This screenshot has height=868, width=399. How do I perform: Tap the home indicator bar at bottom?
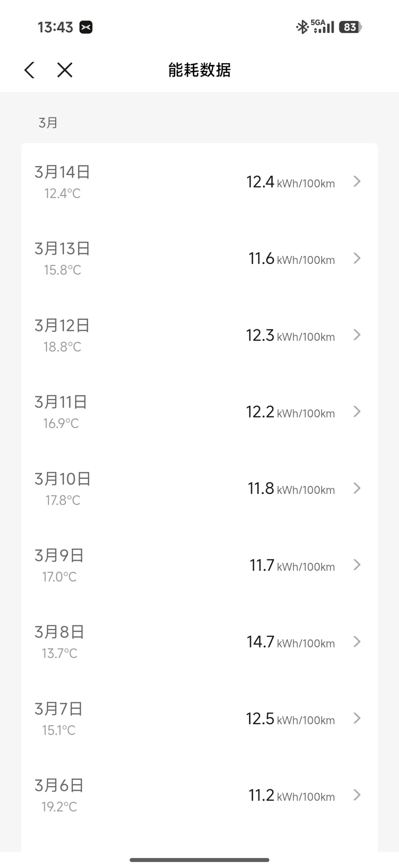tap(199, 860)
